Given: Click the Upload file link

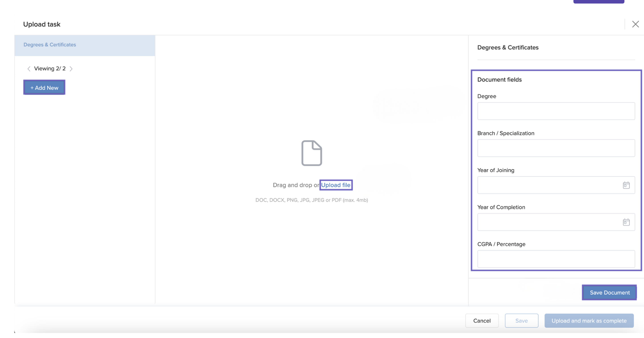Looking at the screenshot, I should pos(335,185).
